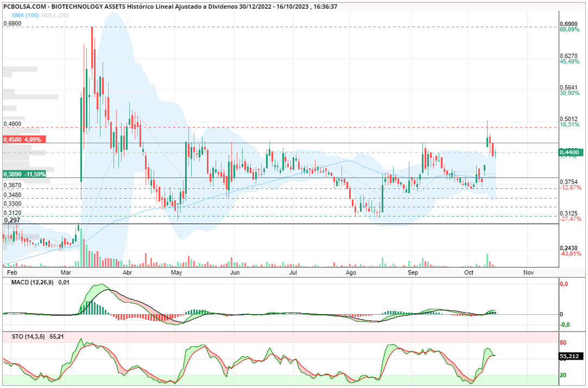This screenshot has width=588, height=388.
Task: Select the 0,3670 support level label
Action: [12, 185]
